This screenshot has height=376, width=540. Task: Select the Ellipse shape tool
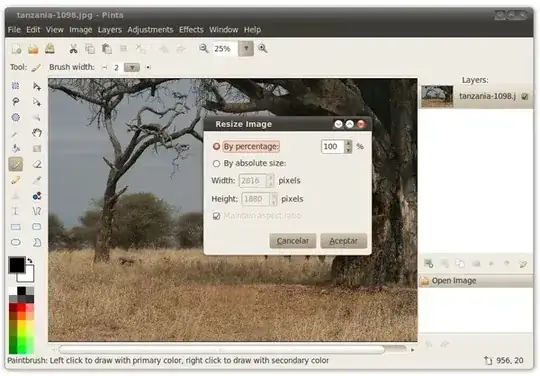[15, 242]
